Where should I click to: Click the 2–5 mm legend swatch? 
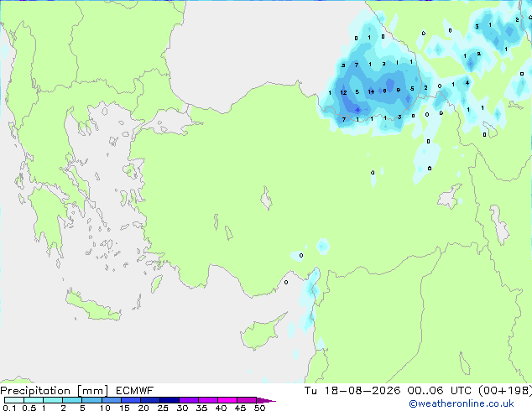click(72, 400)
